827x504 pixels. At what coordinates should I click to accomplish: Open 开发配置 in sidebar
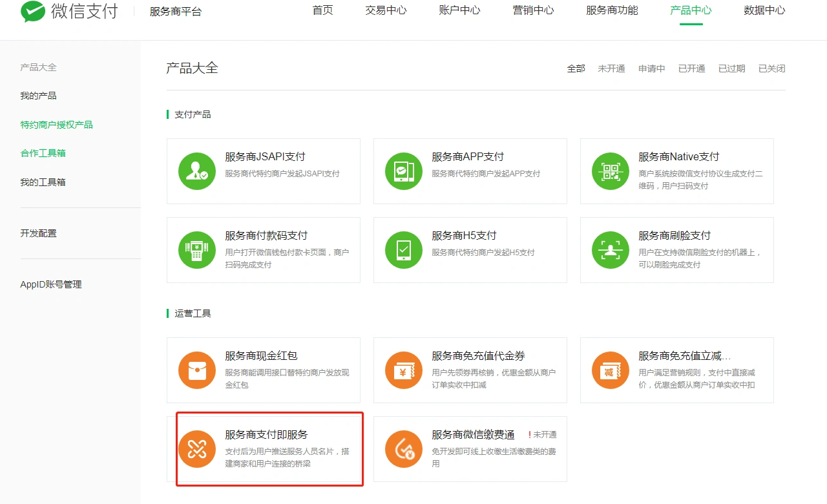click(38, 233)
